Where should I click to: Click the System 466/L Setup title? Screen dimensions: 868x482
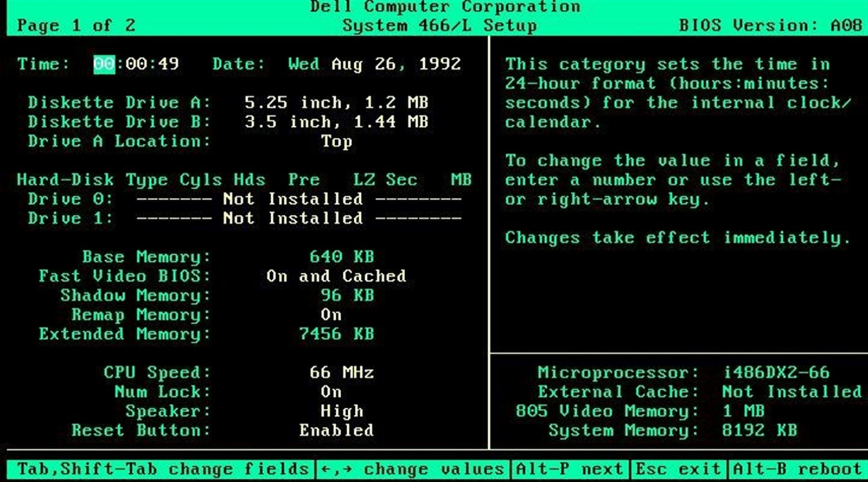pyautogui.click(x=439, y=25)
